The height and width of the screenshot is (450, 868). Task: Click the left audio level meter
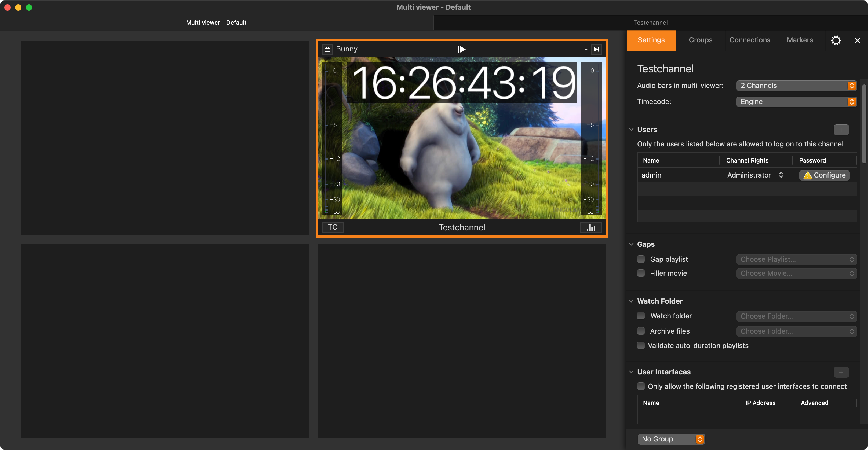pyautogui.click(x=332, y=138)
